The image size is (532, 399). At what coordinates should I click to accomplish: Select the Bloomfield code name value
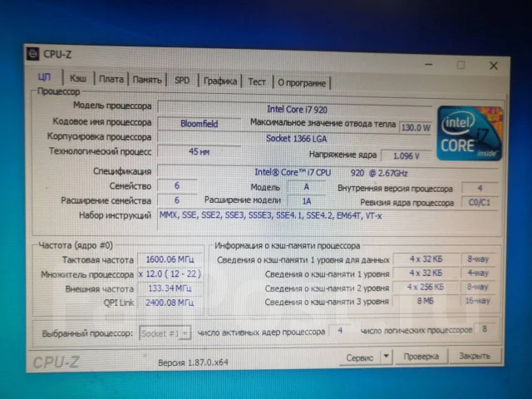(199, 124)
